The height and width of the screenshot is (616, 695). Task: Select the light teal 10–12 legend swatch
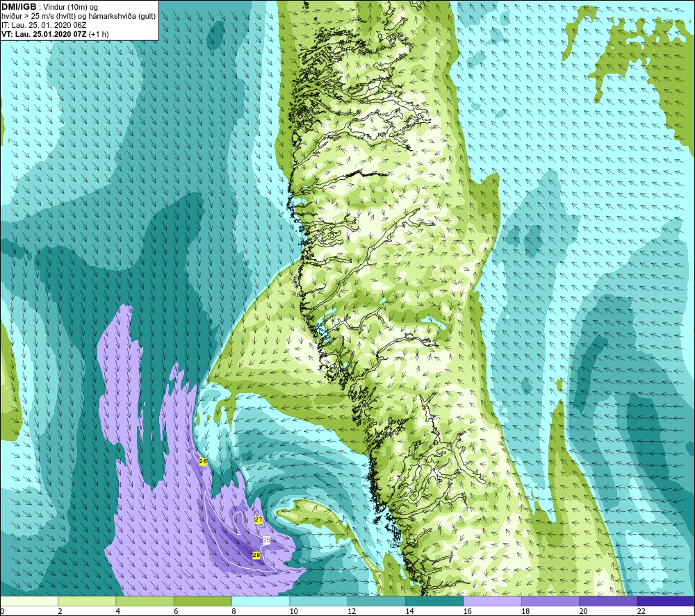(319, 601)
